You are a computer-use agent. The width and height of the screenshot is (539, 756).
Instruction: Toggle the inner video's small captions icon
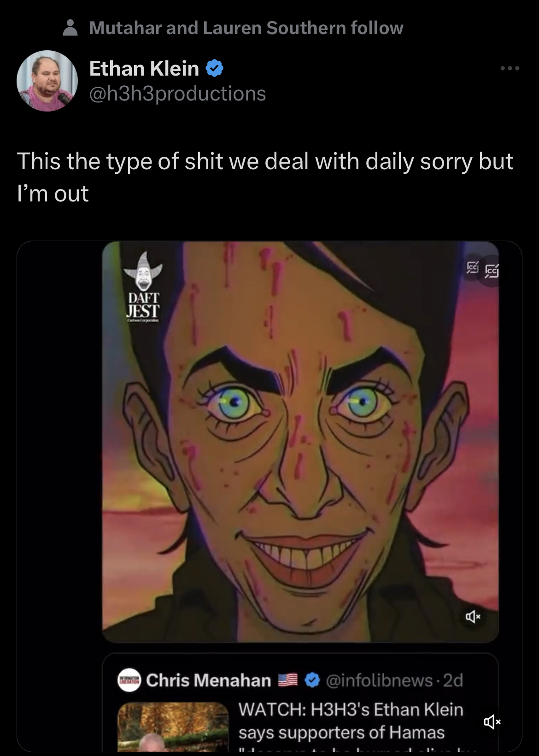[x=472, y=266]
